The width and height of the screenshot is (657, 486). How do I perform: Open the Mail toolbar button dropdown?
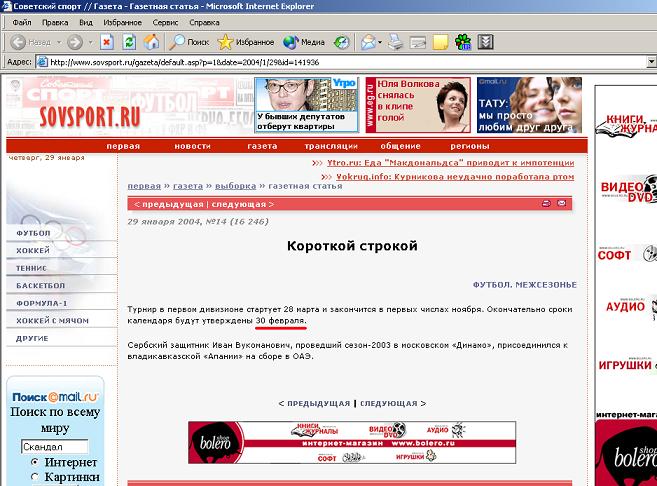(379, 42)
